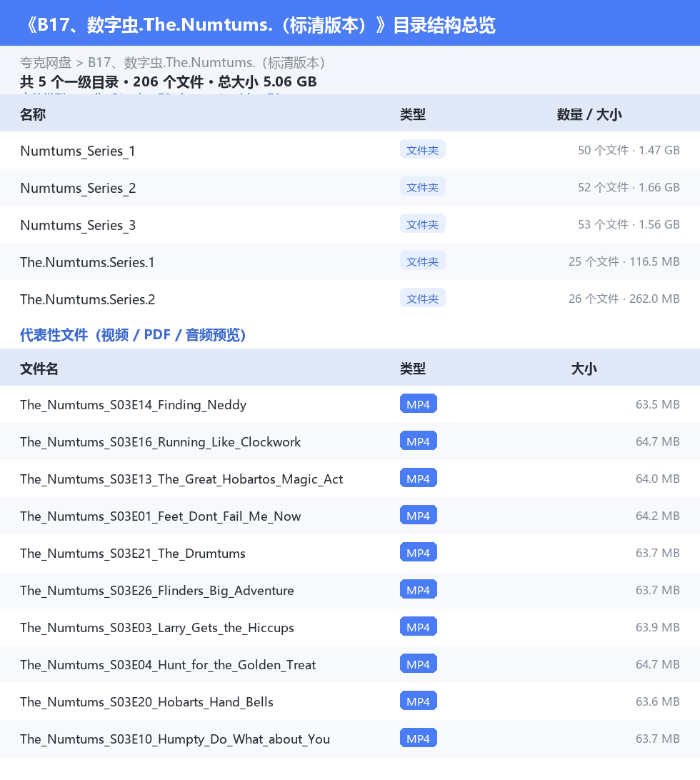Click the 夸克网盘 breadcrumb root

[x=46, y=63]
